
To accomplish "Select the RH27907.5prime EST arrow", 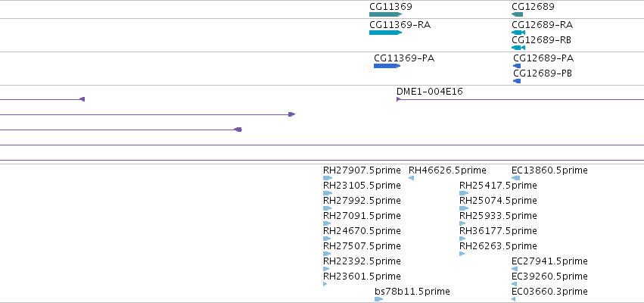I will tap(328, 178).
